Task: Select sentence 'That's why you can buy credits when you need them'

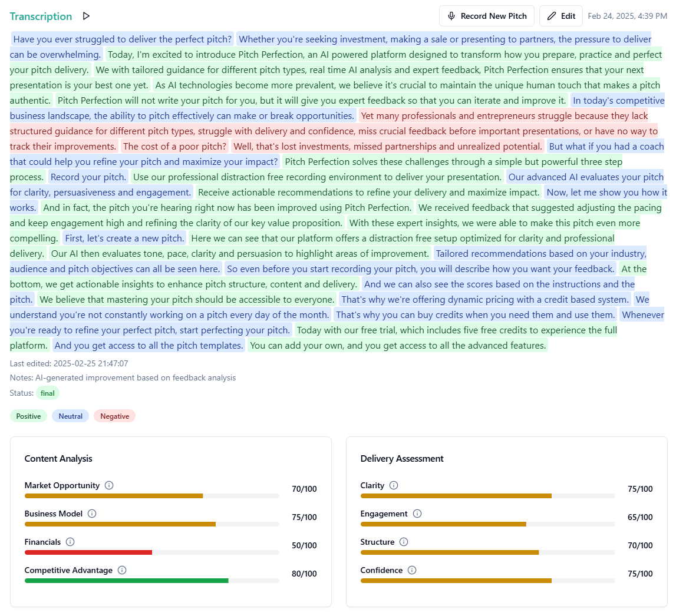Action: click(x=476, y=315)
